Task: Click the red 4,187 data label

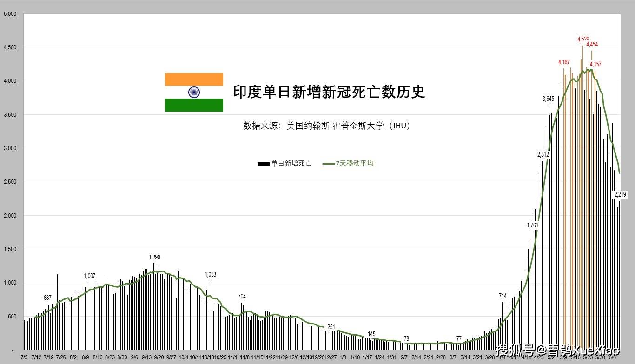Action: [x=564, y=62]
